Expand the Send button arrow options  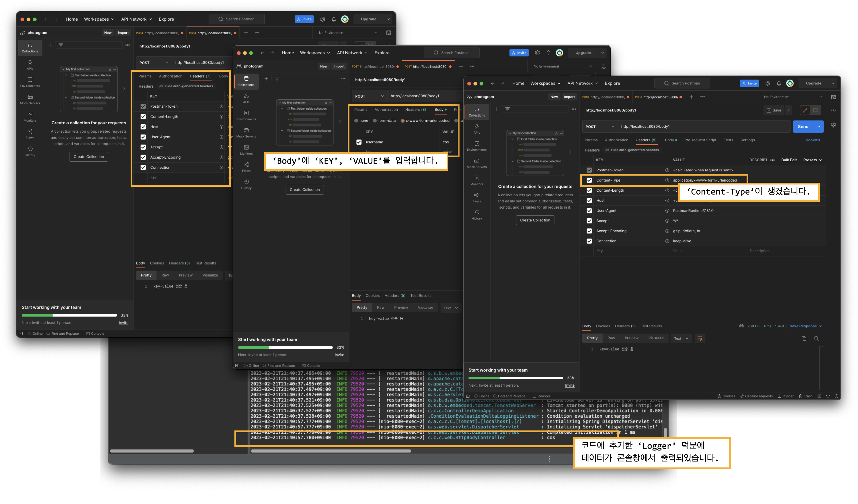(819, 127)
